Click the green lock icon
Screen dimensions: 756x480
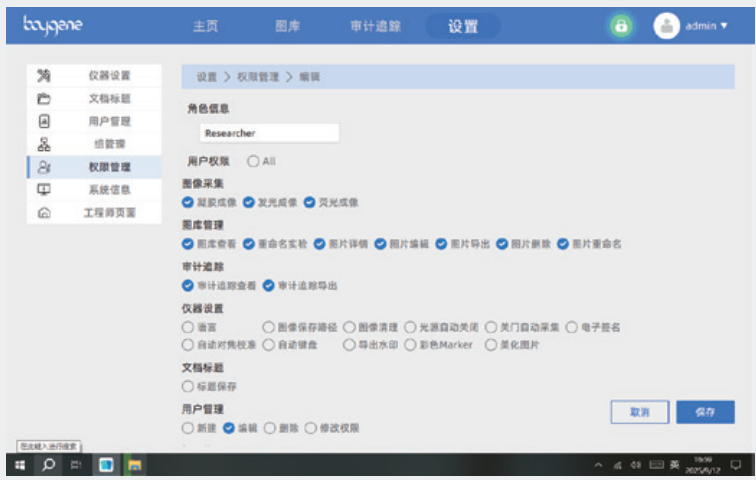tap(621, 26)
